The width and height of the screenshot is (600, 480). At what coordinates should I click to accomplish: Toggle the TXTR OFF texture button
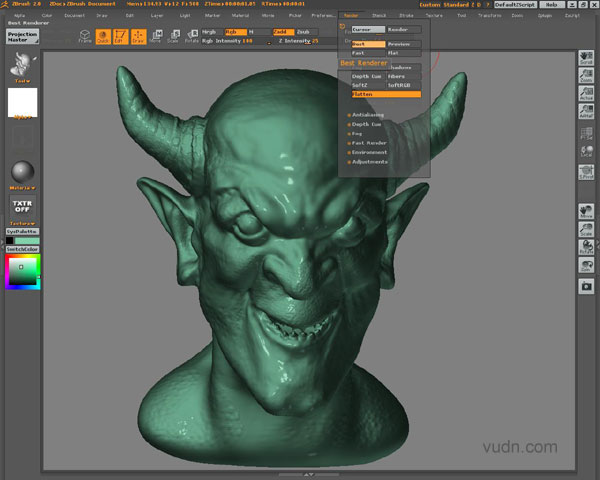[x=22, y=206]
